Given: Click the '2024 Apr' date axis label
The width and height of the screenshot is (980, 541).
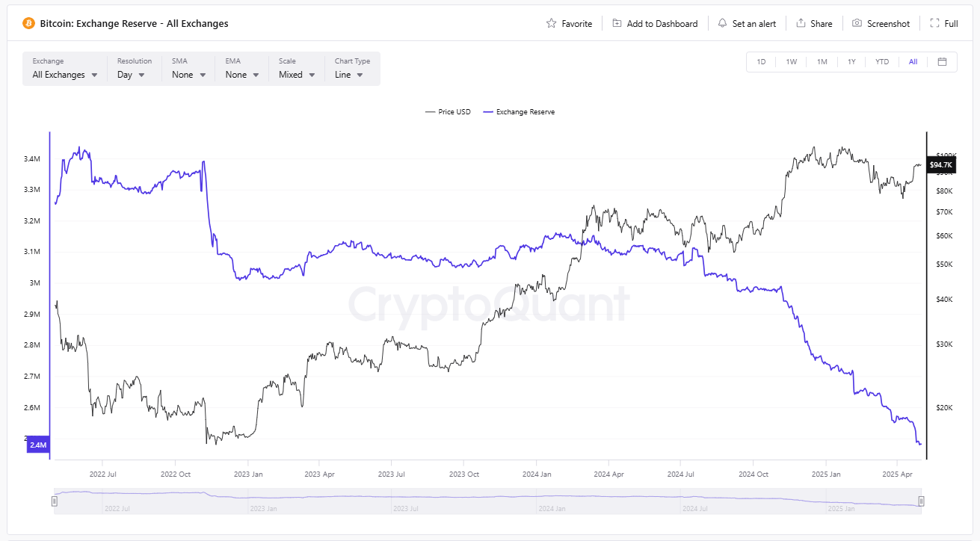Looking at the screenshot, I should pyautogui.click(x=608, y=474).
